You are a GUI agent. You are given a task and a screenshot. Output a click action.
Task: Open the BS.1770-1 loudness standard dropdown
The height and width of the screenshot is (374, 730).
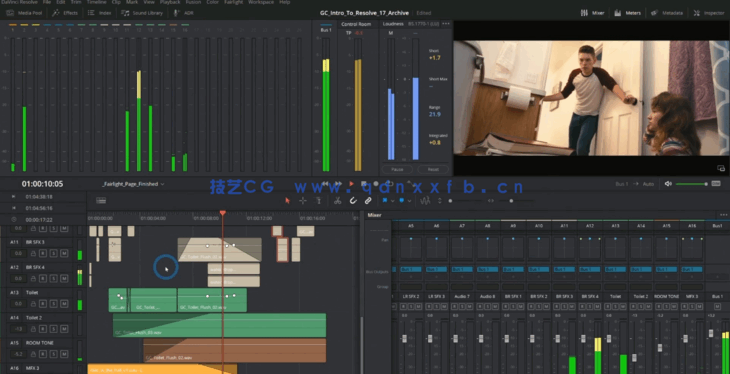click(424, 24)
